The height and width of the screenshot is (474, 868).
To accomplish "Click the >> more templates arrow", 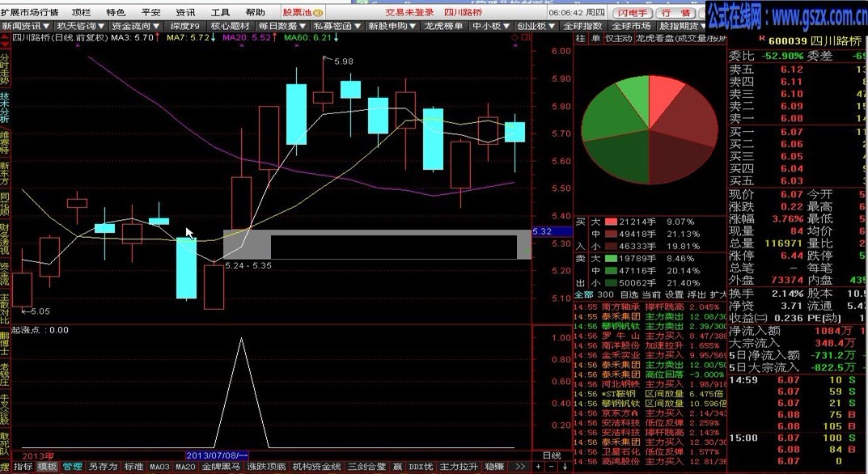I will (x=520, y=467).
